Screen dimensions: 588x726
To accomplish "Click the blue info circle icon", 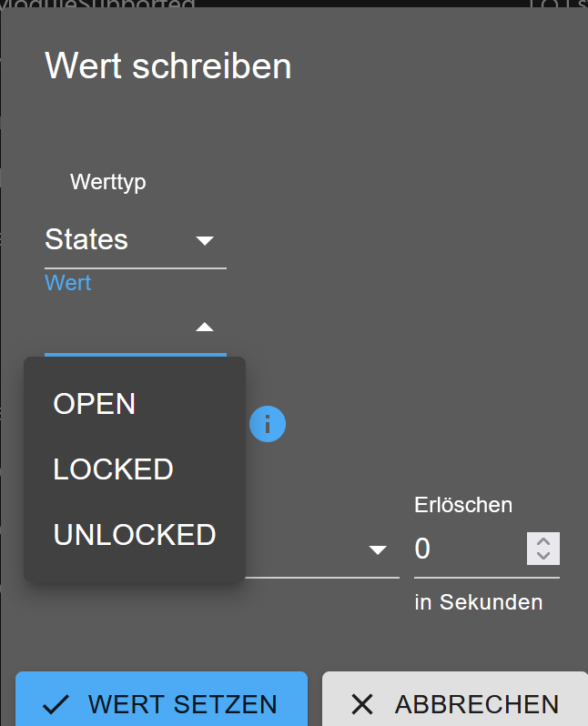I will 268,424.
